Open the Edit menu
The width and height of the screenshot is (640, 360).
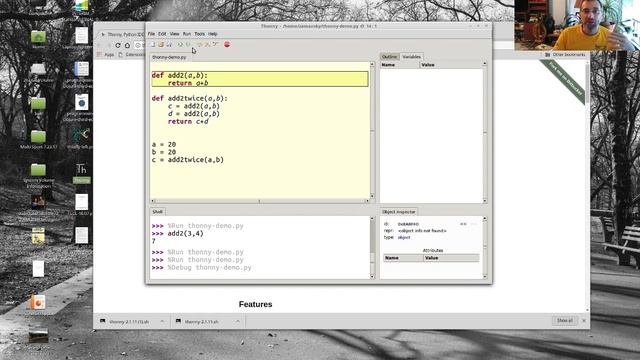(x=162, y=34)
